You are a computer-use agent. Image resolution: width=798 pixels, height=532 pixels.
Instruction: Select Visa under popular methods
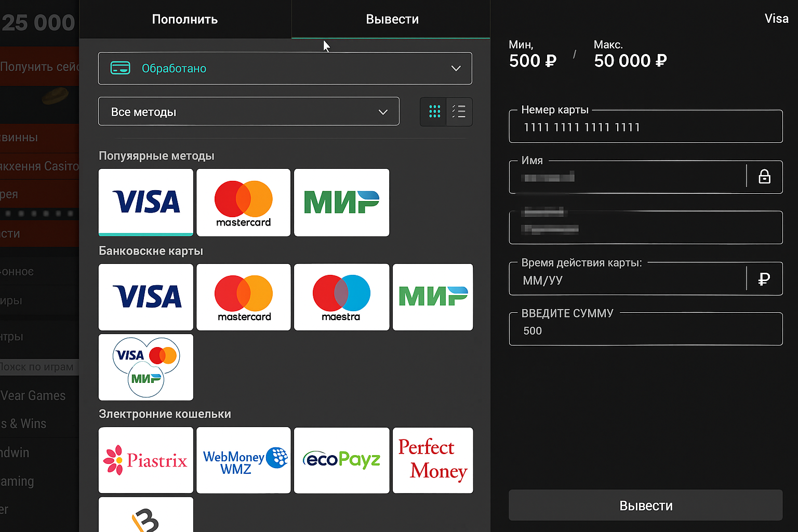click(145, 202)
